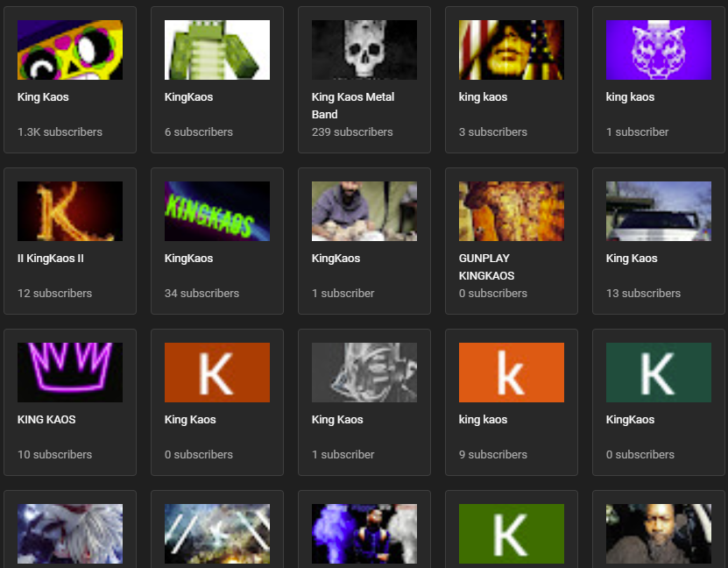Click the King Kaos title above 13 subscribers
The image size is (728, 568).
click(632, 259)
